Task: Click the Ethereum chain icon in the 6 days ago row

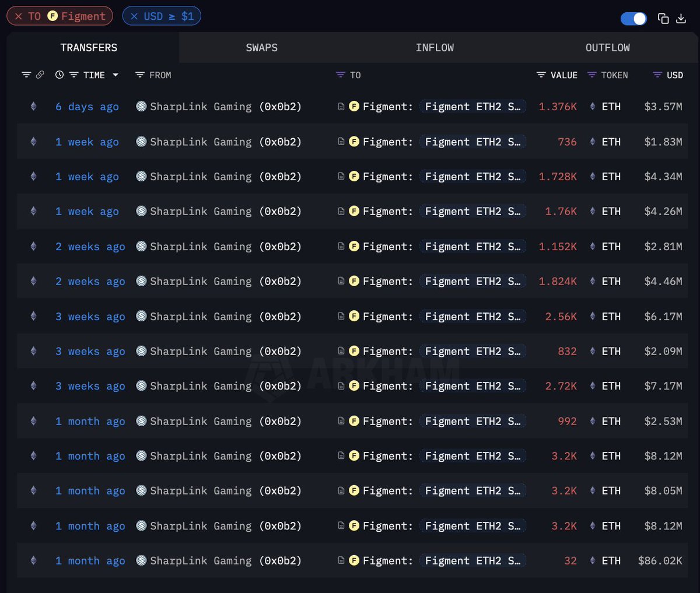Action: 33,107
